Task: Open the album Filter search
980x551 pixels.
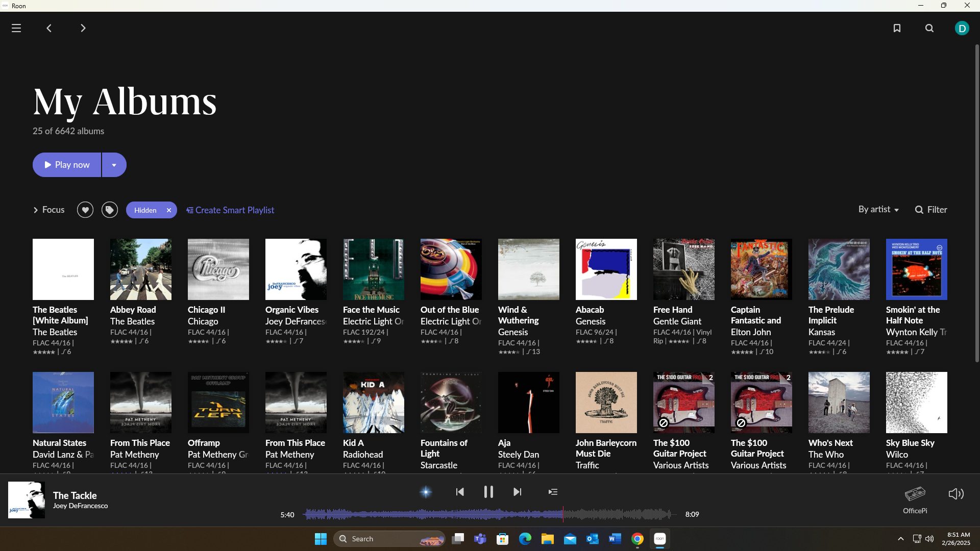Action: pos(931,210)
